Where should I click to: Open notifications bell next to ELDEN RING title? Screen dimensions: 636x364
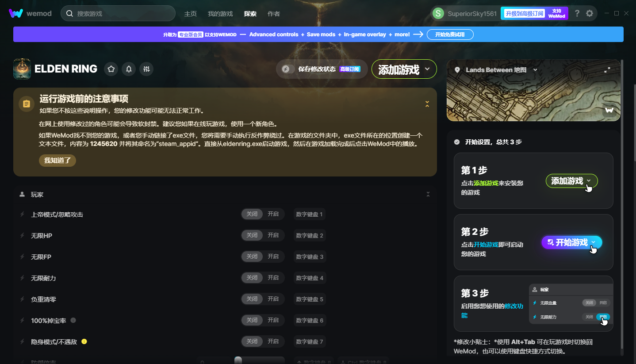(x=129, y=69)
